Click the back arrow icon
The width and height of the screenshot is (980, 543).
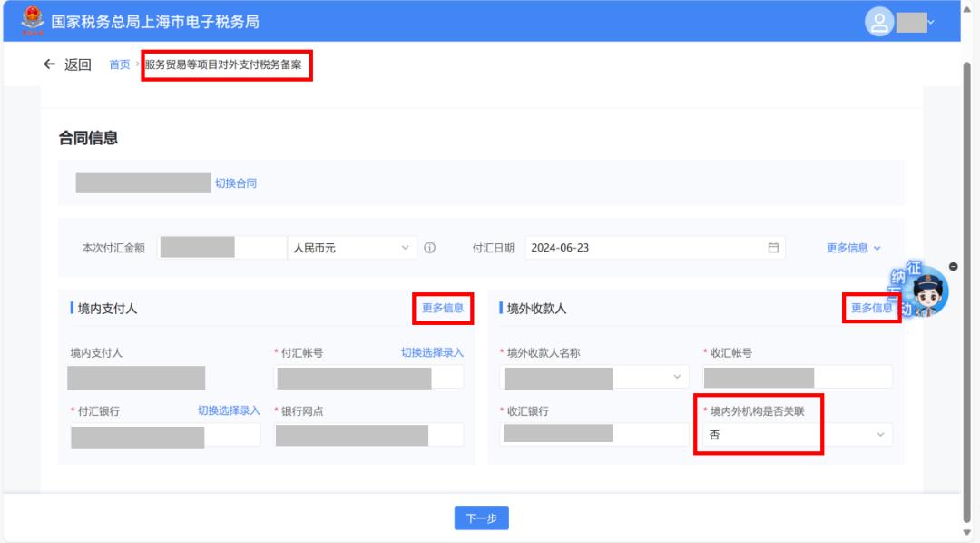(50, 64)
